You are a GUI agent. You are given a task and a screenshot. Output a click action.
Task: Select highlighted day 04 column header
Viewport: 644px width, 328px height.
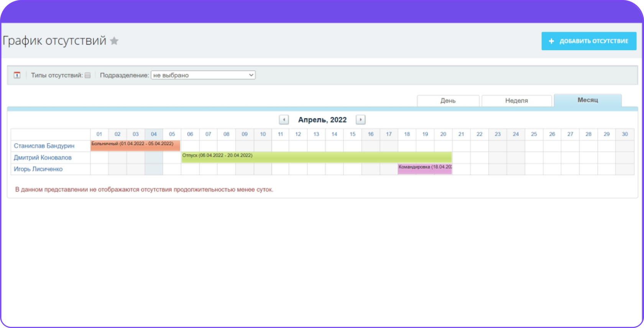[154, 134]
